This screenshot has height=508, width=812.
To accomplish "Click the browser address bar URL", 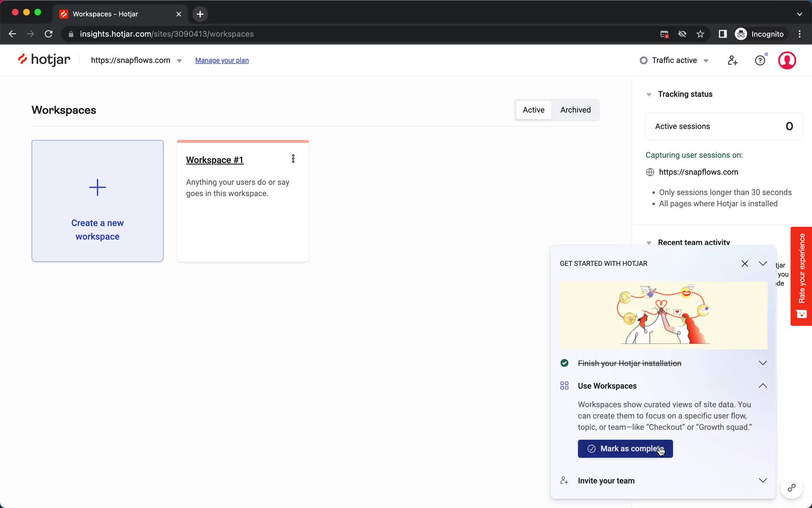I will pos(167,34).
